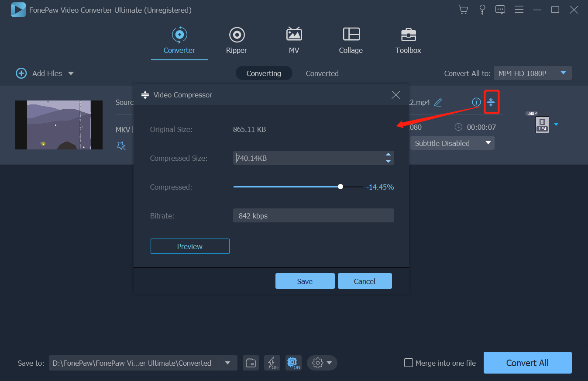Select the Converted tab
Image resolution: width=588 pixels, height=381 pixels.
click(322, 73)
